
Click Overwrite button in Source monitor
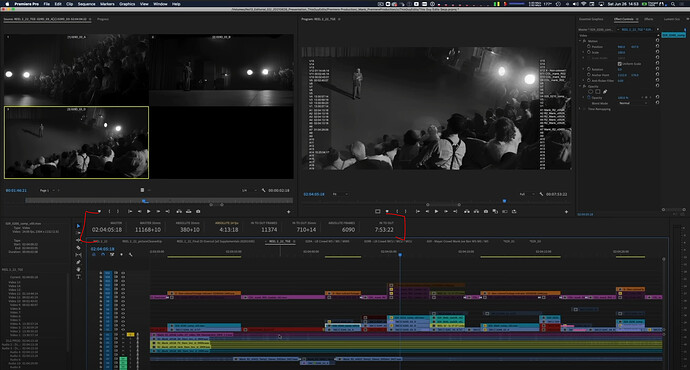[x=188, y=212]
